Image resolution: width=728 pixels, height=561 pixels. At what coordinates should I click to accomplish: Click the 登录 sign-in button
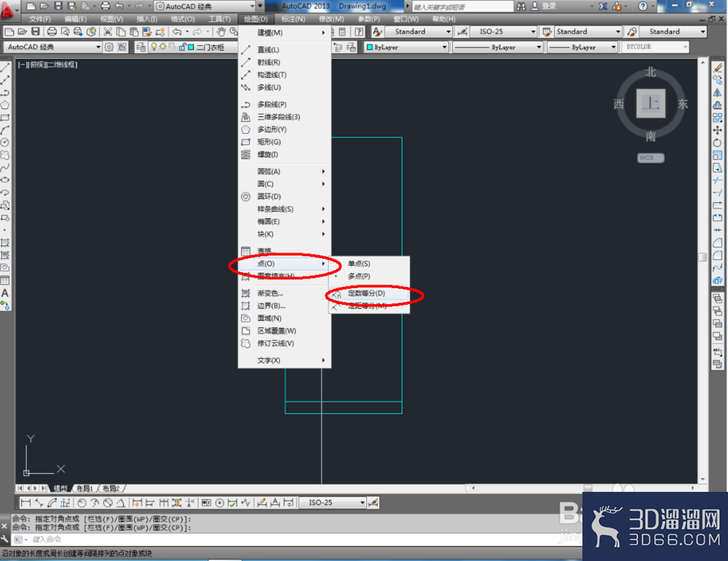544,6
